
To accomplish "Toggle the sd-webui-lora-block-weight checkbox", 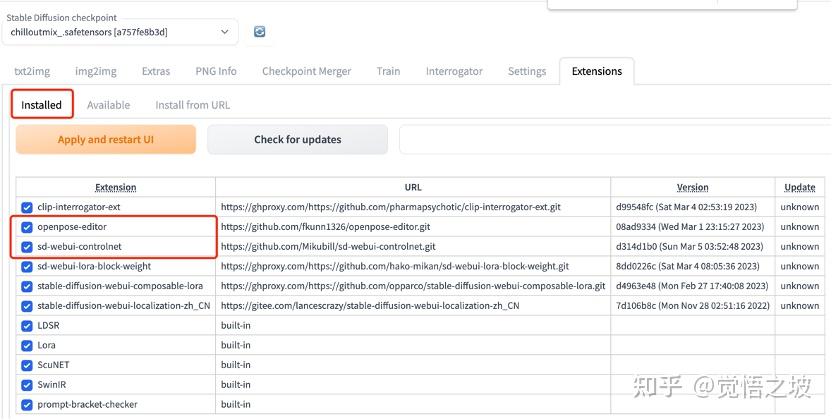I will click(x=27, y=266).
